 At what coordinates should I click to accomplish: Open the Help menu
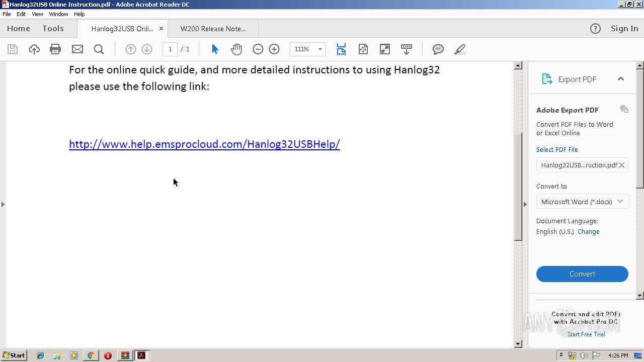click(x=79, y=14)
